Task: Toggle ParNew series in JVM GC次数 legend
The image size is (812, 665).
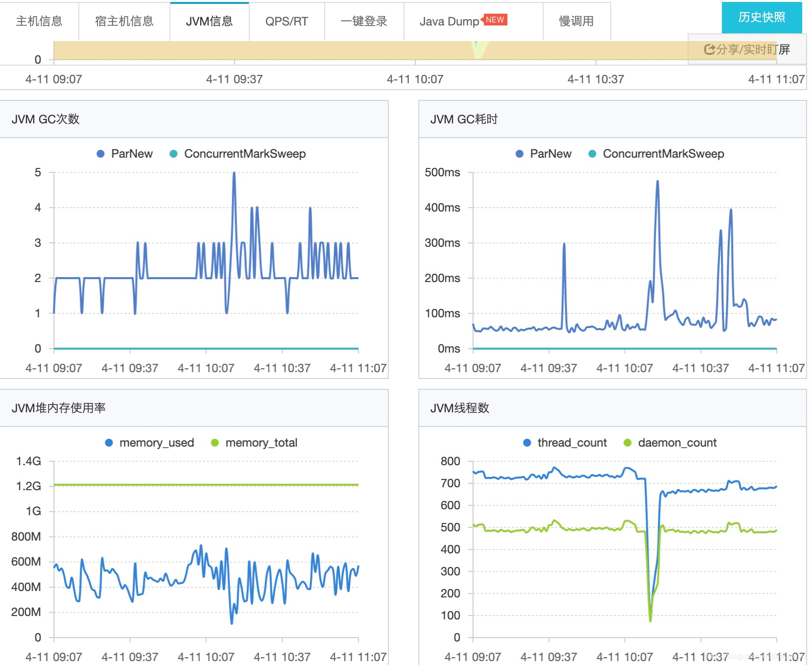Action: pos(125,154)
